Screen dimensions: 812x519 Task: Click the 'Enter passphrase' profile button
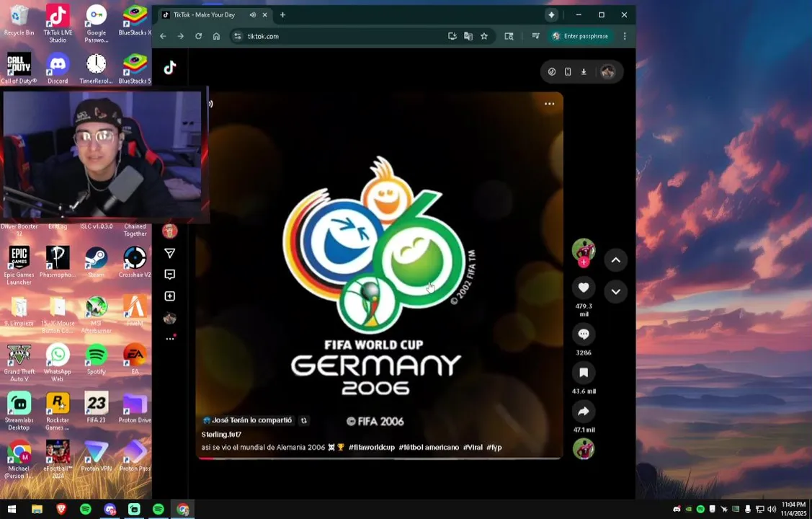click(x=580, y=36)
